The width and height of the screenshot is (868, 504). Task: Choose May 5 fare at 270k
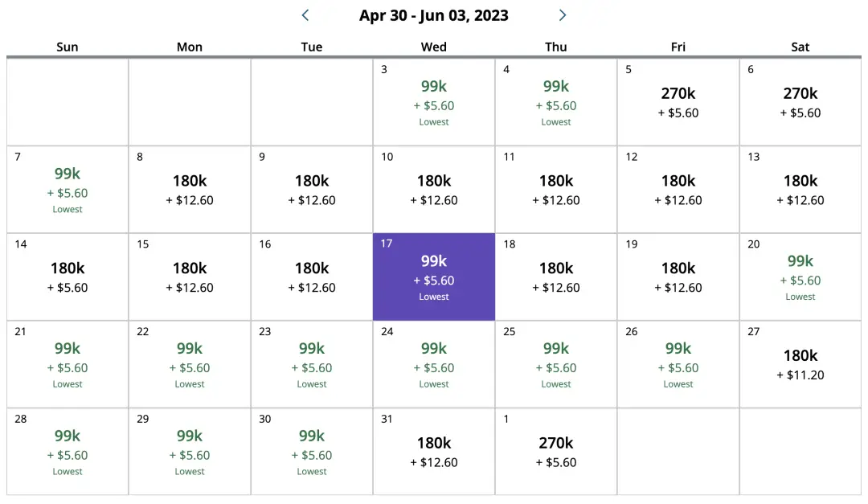pos(678,102)
